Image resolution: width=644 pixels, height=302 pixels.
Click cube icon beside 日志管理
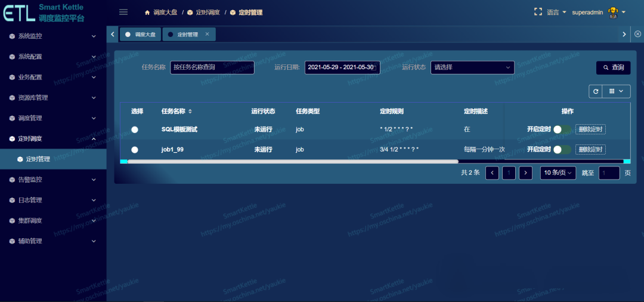pos(12,200)
